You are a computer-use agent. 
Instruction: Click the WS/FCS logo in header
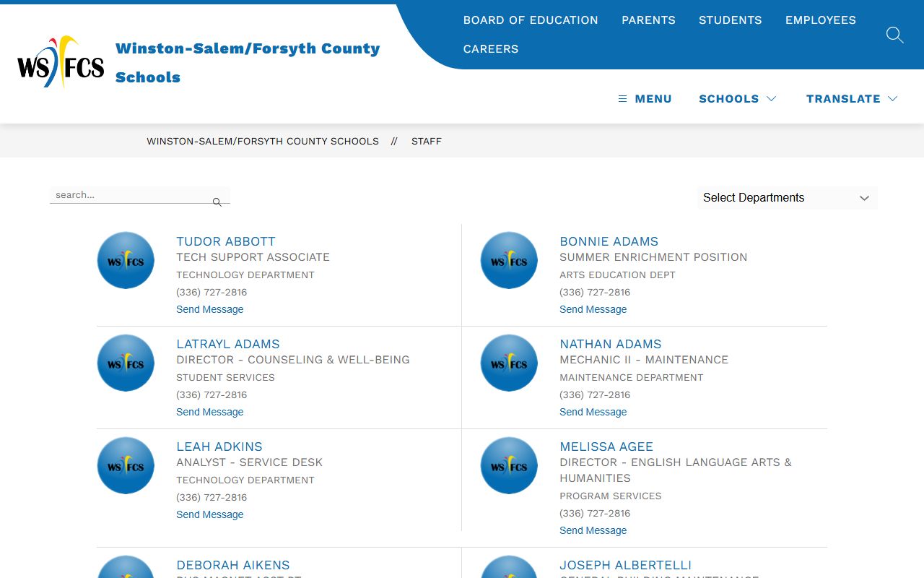click(x=61, y=62)
